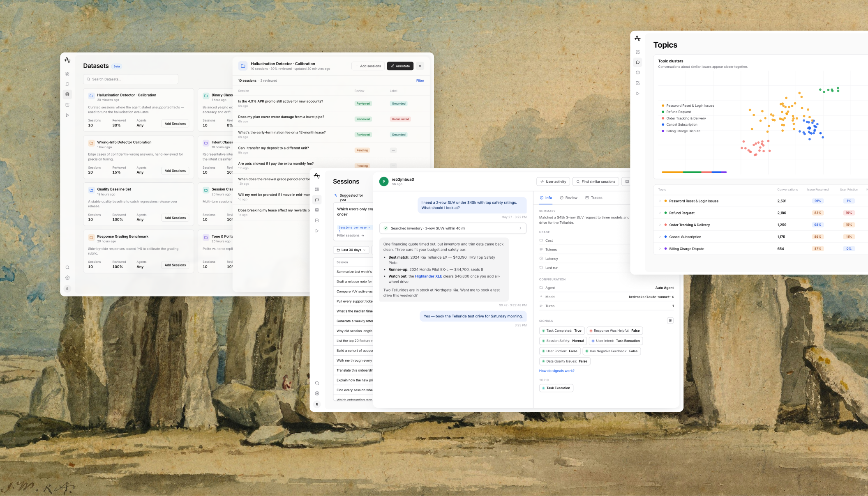Viewport: 868px width, 496px height.
Task: Switch to the Info tab
Action: [x=546, y=198]
